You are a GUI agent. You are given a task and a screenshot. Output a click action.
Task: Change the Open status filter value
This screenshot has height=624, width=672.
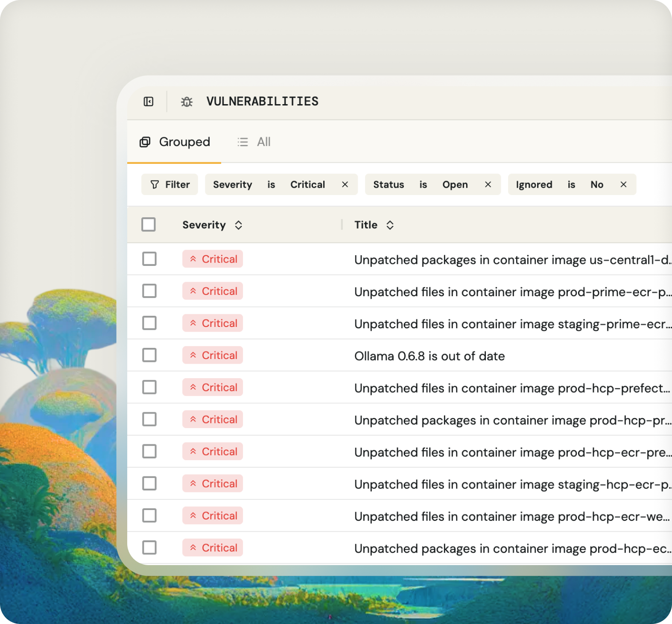(x=455, y=184)
